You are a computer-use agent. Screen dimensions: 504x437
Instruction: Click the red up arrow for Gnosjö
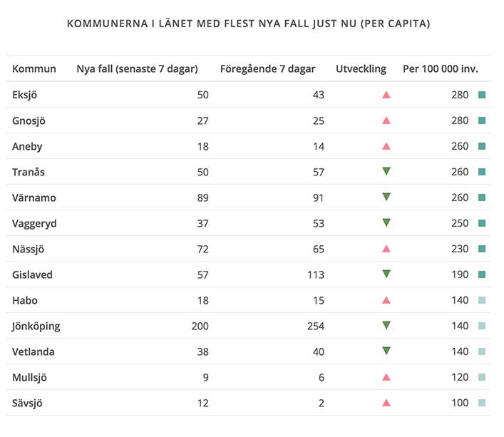(386, 120)
